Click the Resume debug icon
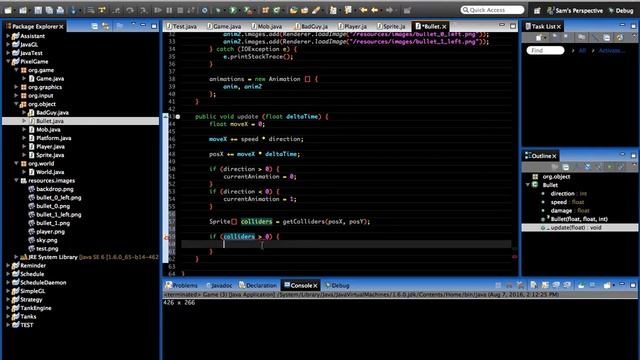Image resolution: width=640 pixels, height=360 pixels. point(158,10)
